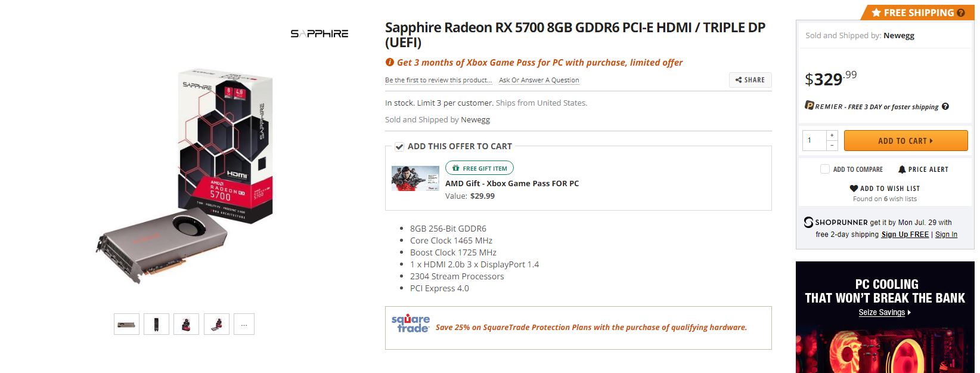The height and width of the screenshot is (373, 980).
Task: Enable the Add to Compare checkbox
Action: [x=825, y=169]
